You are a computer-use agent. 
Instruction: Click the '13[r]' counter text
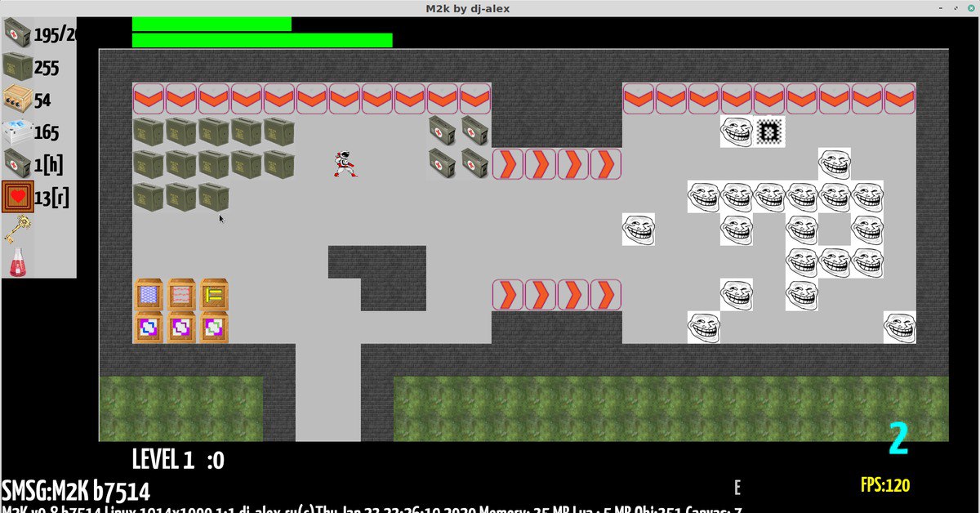pyautogui.click(x=51, y=198)
